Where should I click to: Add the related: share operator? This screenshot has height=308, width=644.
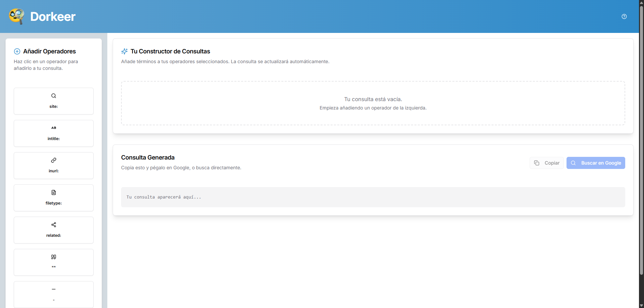coord(54,230)
